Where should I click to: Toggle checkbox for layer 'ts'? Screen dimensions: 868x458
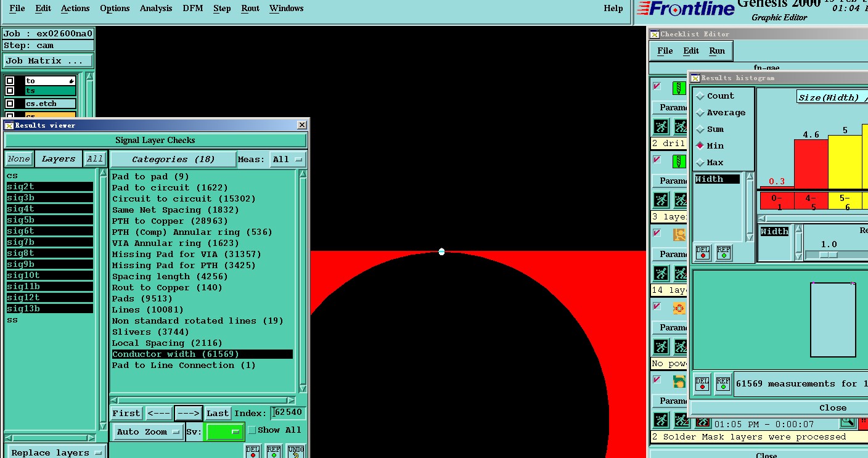click(x=10, y=91)
